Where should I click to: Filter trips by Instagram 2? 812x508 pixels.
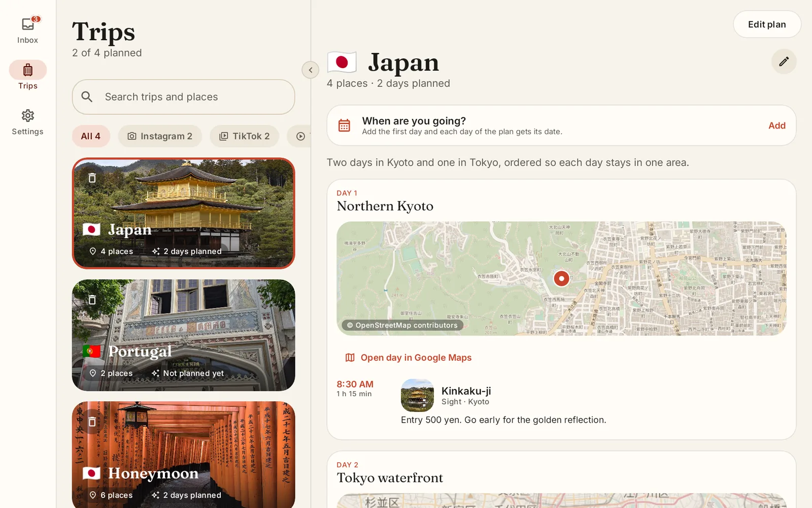[160, 136]
